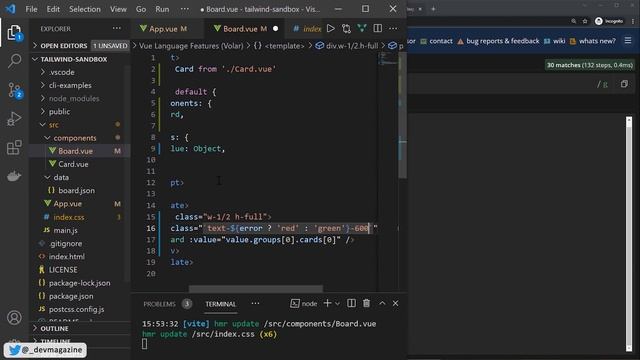This screenshot has height=360, width=640.
Task: Open Run and Debug view
Action: click(x=14, y=119)
